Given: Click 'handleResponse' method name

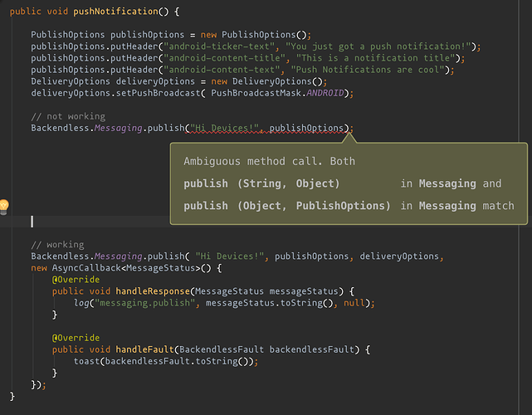Looking at the screenshot, I should pos(153,291).
